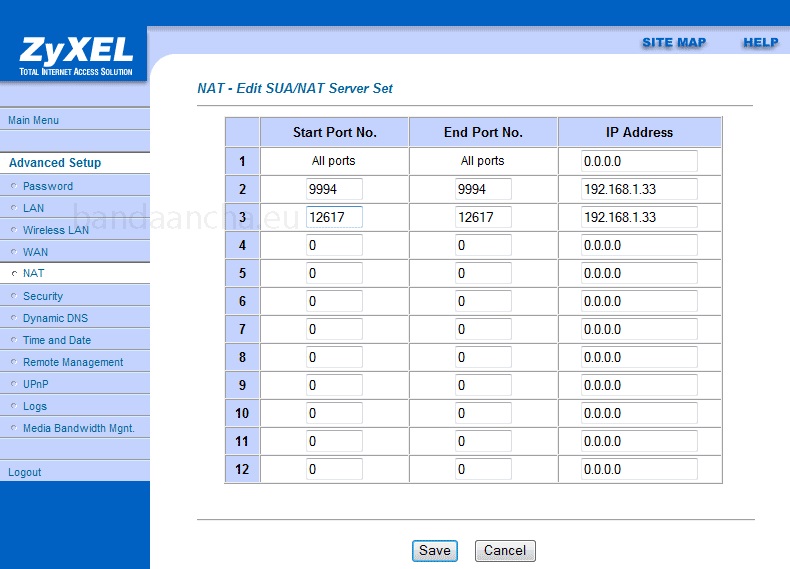Click End Port field in row 8

[483, 357]
